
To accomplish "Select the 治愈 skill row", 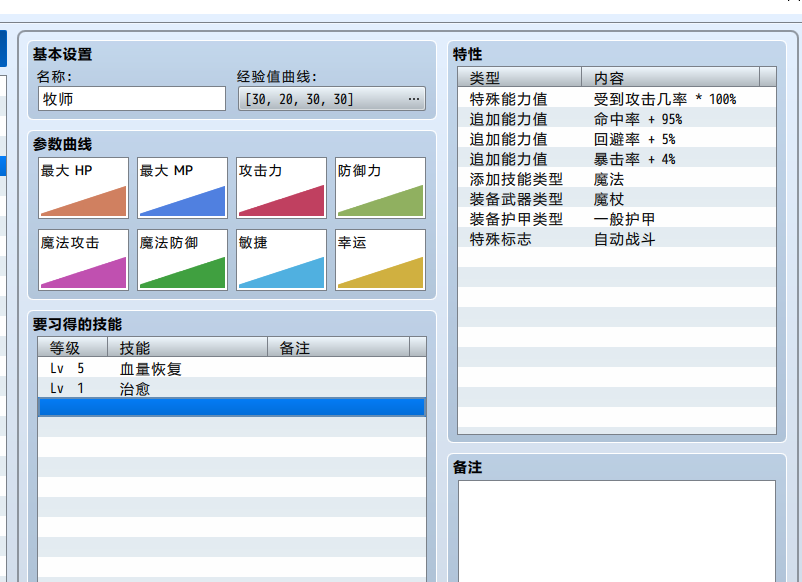I will (232, 389).
